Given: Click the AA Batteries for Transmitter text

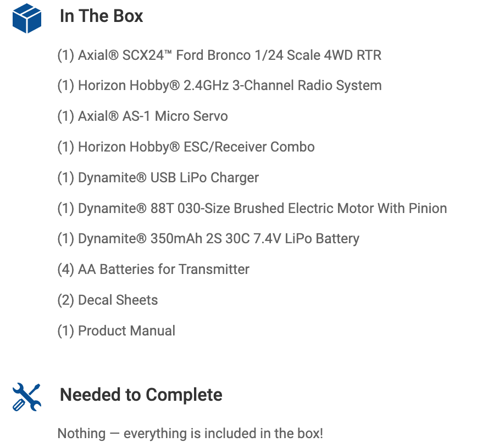Looking at the screenshot, I should [164, 270].
